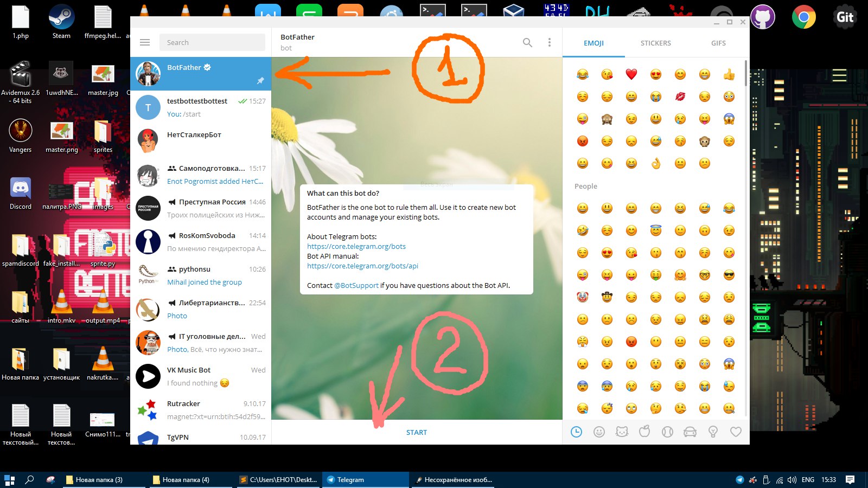Jump to animals Nature emoji category
Image resolution: width=868 pixels, height=488 pixels.
click(622, 432)
